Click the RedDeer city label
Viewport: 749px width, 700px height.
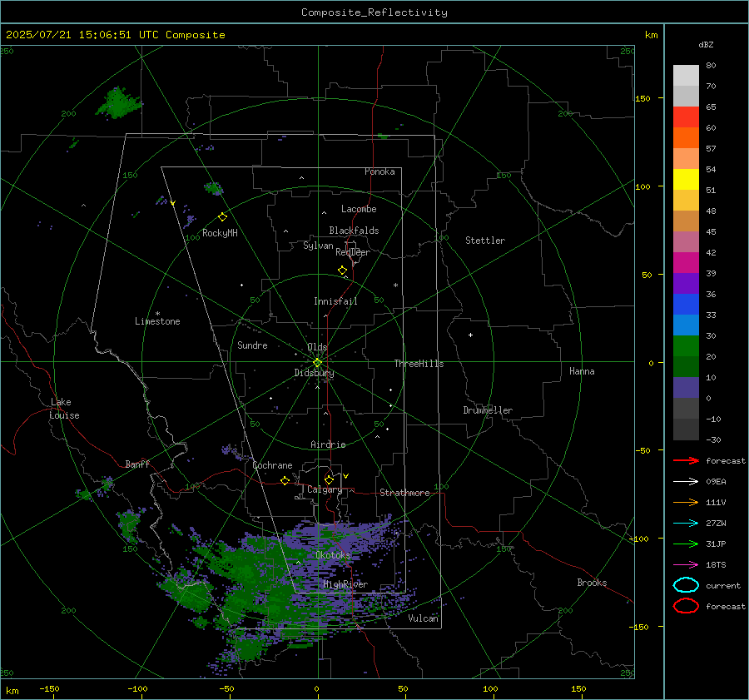click(x=353, y=252)
